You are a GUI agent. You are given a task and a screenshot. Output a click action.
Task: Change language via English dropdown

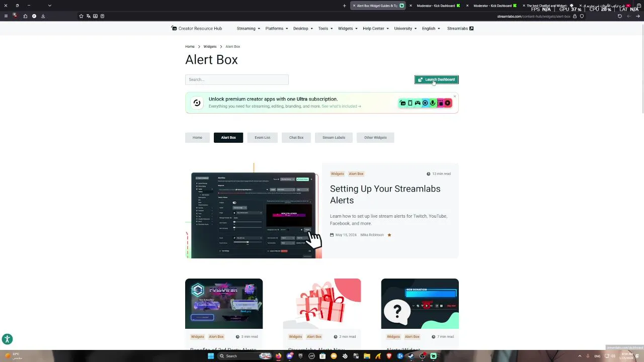click(x=431, y=28)
